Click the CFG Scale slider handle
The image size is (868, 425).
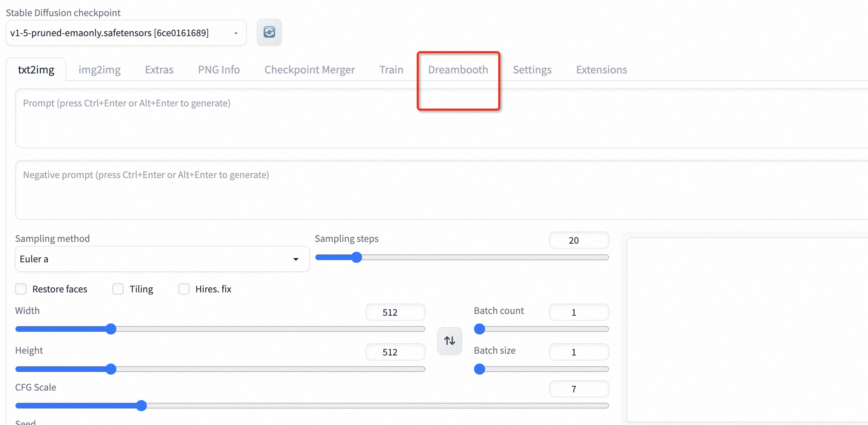point(142,406)
